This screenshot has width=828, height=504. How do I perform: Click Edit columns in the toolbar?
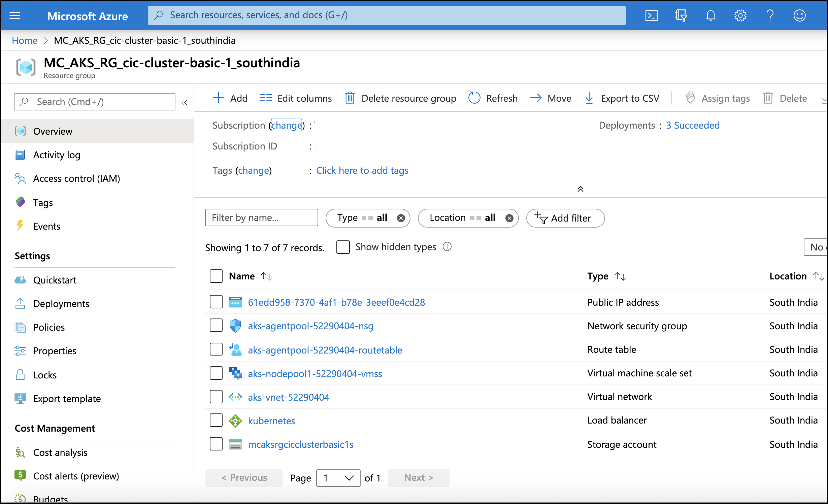[x=295, y=98]
